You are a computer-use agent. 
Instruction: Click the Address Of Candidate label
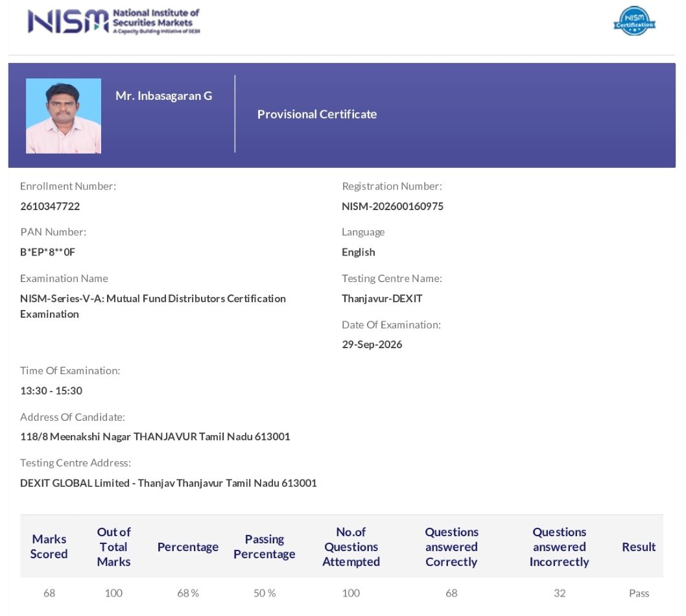point(73,417)
